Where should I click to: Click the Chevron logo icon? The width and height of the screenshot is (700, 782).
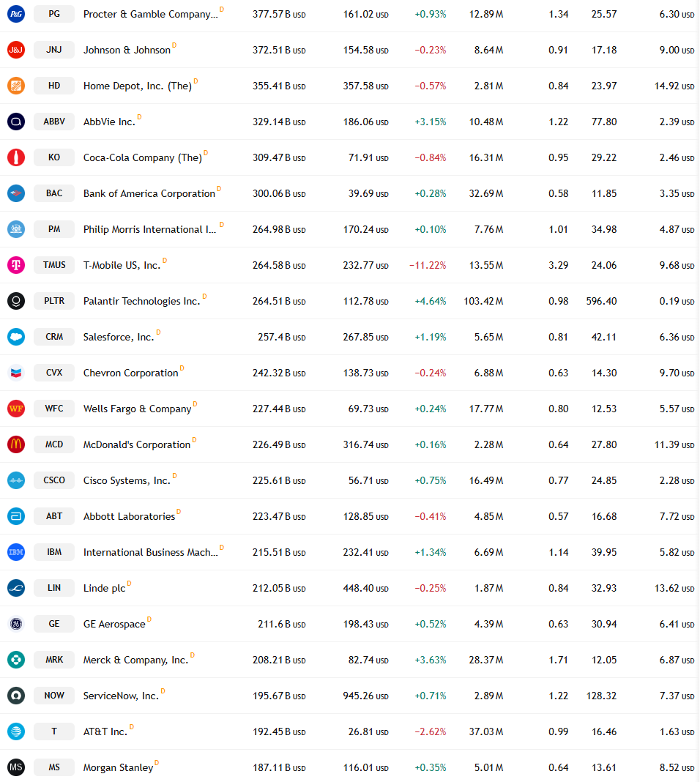pos(16,373)
